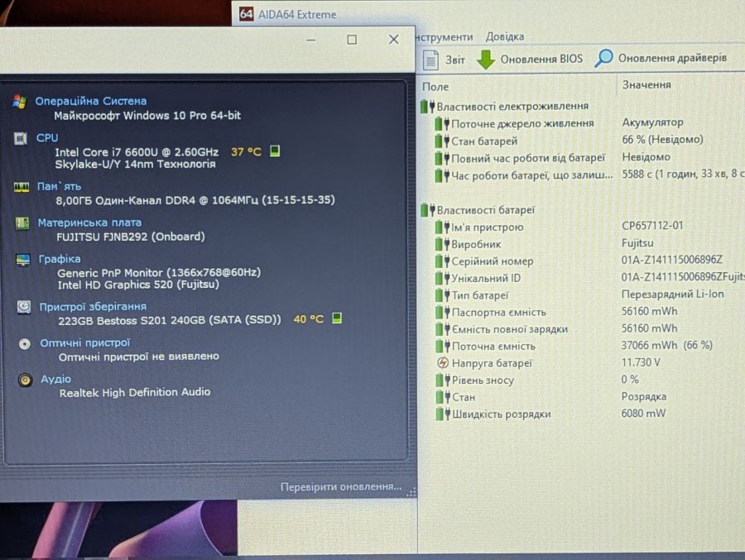This screenshot has height=560, width=745.
Task: Open the Довідка menu
Action: [x=505, y=36]
